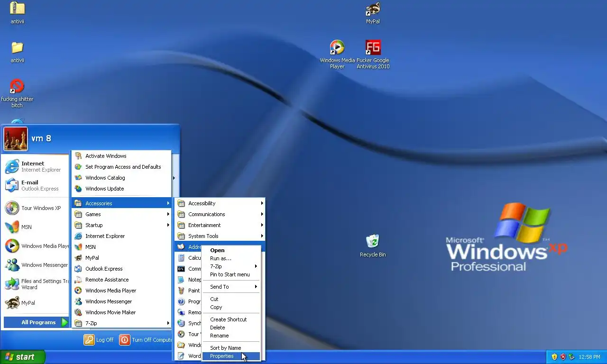
Task: Open Files and Settings Transfer Wizard
Action: tap(36, 284)
